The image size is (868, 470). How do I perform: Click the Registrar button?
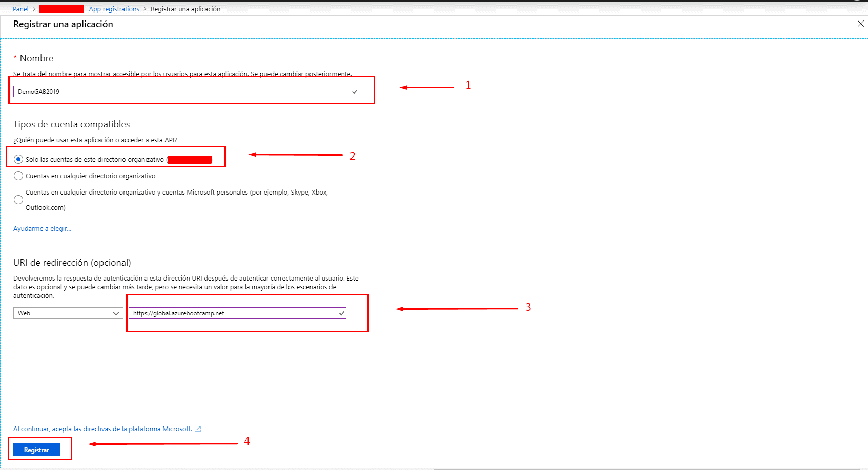click(x=36, y=450)
